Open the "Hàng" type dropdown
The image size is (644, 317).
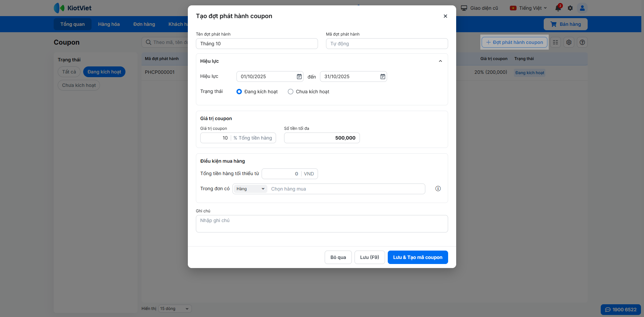pyautogui.click(x=250, y=189)
